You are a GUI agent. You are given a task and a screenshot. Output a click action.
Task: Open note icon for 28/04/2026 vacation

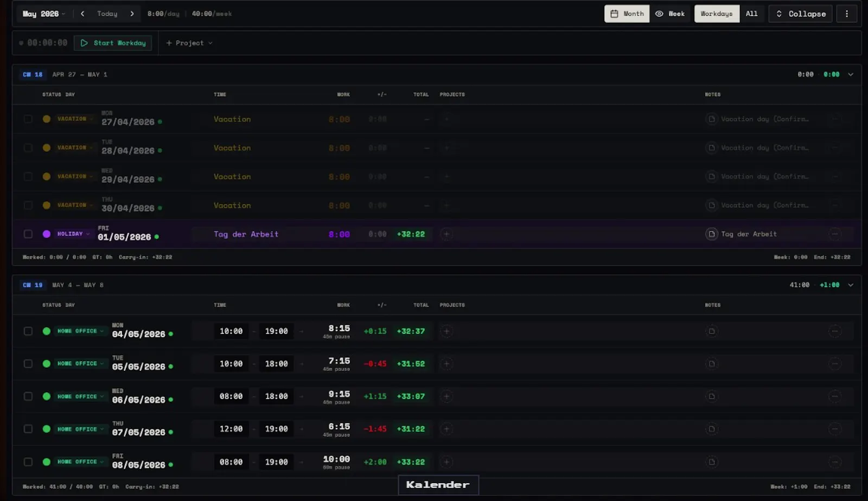click(711, 147)
